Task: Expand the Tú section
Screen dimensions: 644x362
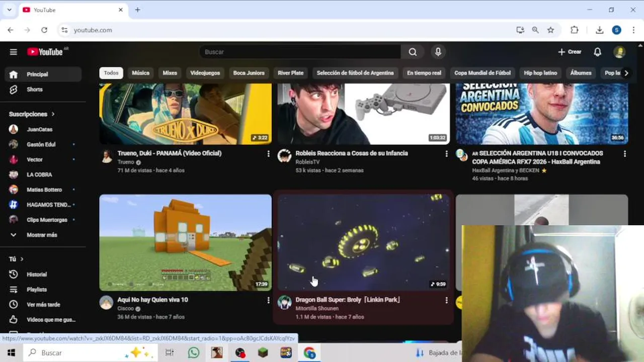Action: [x=16, y=259]
